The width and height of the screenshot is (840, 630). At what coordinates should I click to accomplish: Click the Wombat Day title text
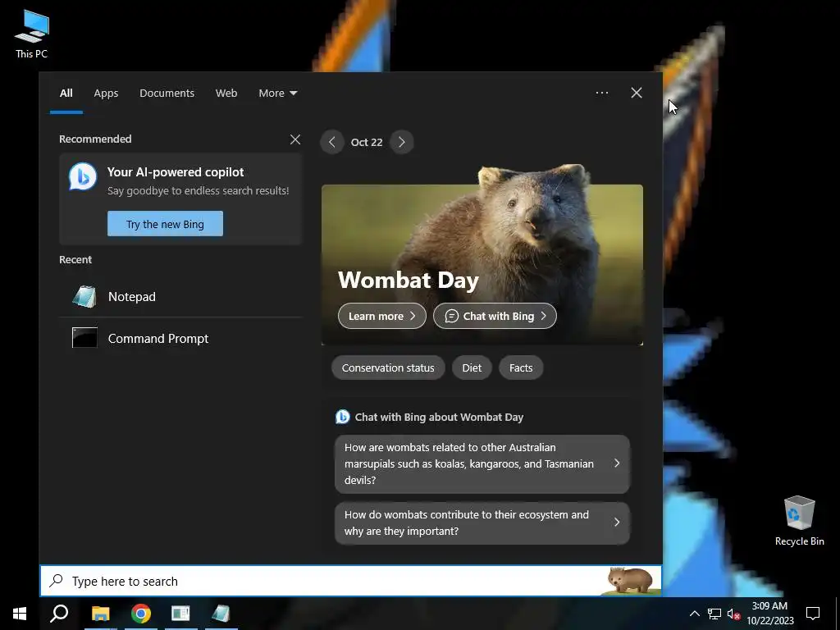[409, 280]
